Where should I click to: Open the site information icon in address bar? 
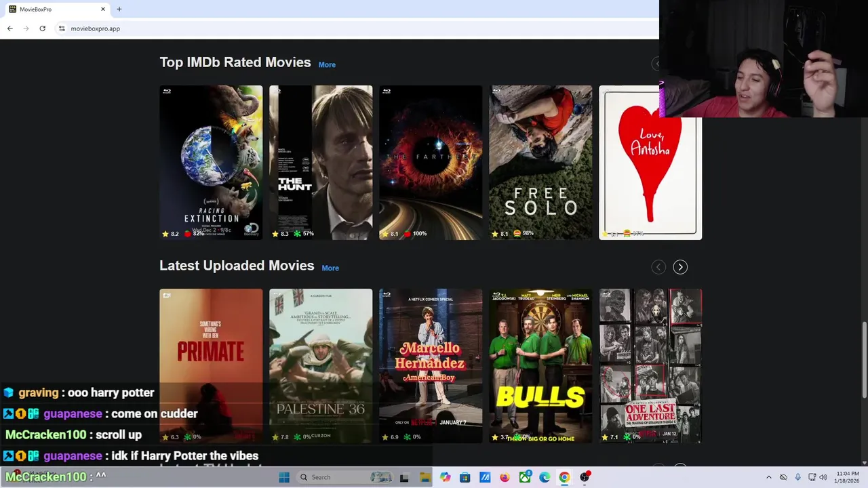(62, 28)
